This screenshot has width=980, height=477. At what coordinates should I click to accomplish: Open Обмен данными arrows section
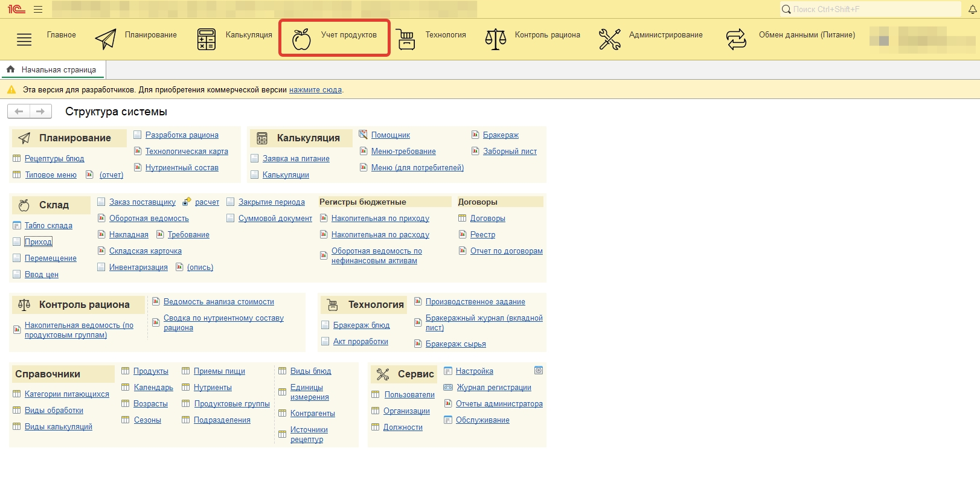pos(790,39)
